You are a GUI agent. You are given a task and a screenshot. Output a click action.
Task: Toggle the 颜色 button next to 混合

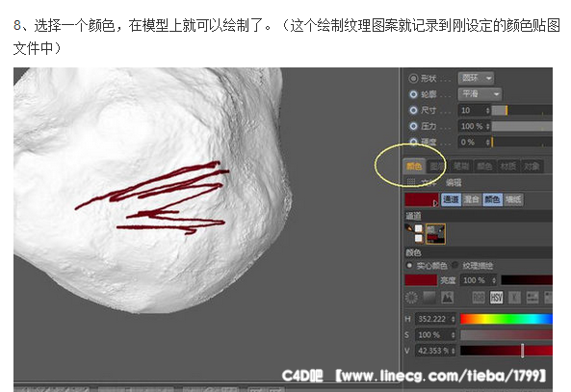pyautogui.click(x=492, y=199)
